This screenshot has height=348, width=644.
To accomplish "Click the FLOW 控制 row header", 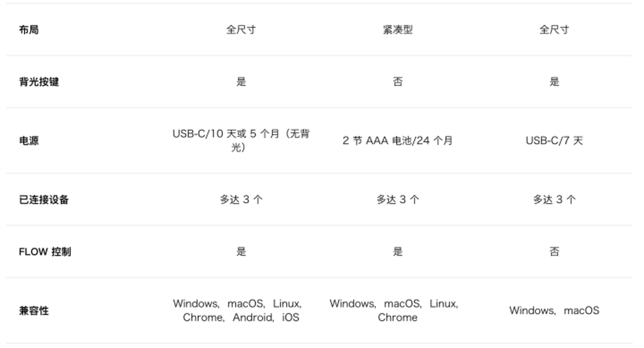I will [45, 252].
